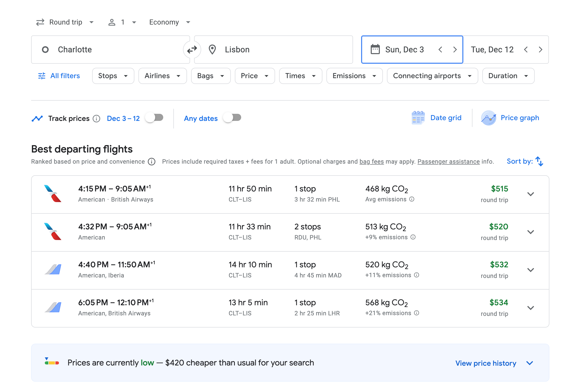Open the calendar icon beside Sun, Dec 3
The width and height of the screenshot is (579, 392).
[x=375, y=49]
